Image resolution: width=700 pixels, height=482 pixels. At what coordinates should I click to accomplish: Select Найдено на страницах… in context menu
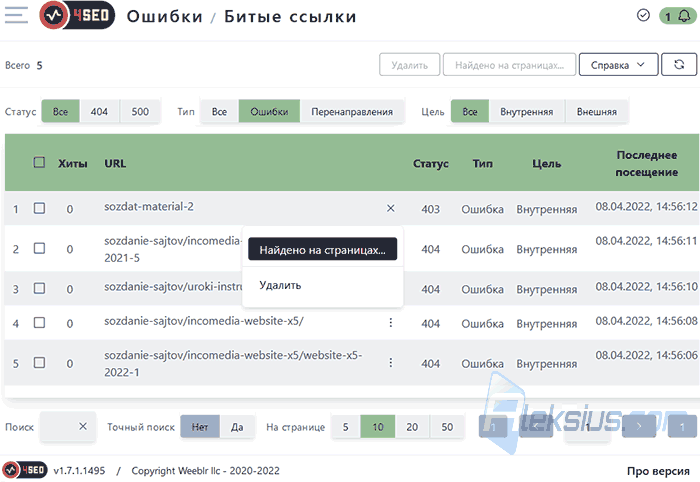click(322, 249)
